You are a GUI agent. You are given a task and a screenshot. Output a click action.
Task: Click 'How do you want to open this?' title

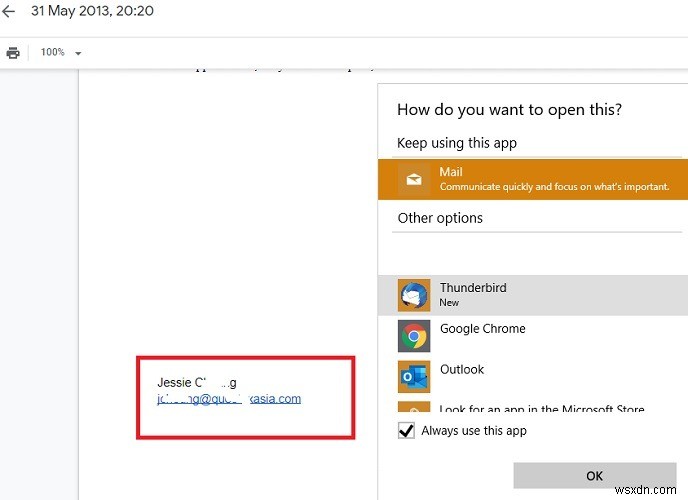pyautogui.click(x=509, y=110)
